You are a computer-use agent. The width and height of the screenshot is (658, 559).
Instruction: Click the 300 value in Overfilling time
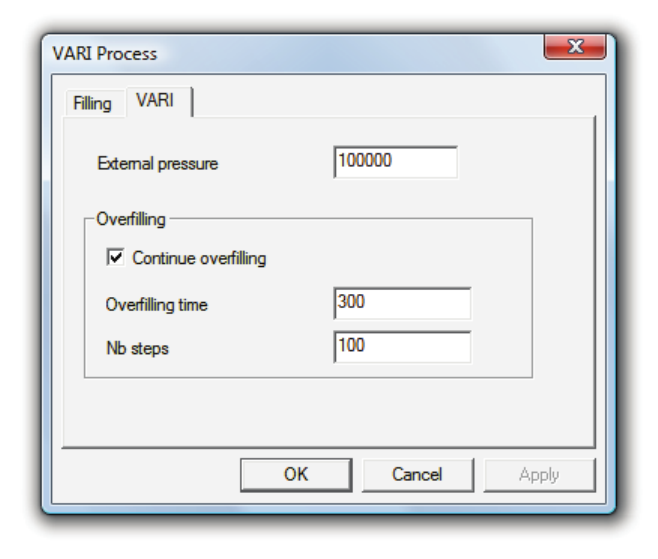tap(351, 302)
